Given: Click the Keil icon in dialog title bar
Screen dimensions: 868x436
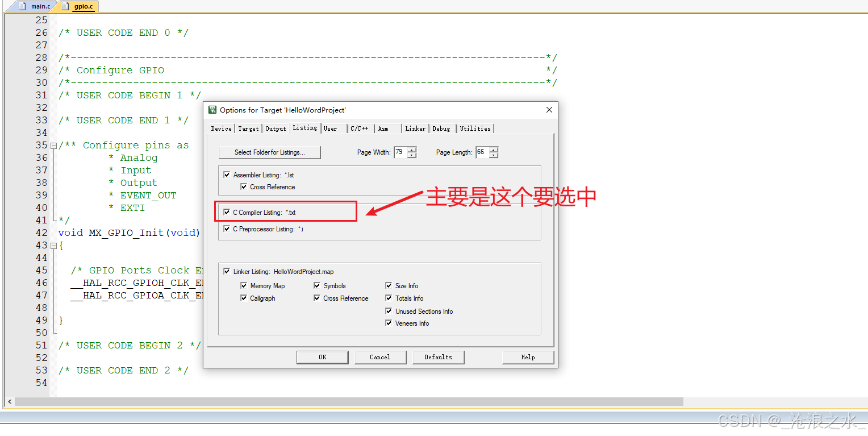Looking at the screenshot, I should pos(212,110).
